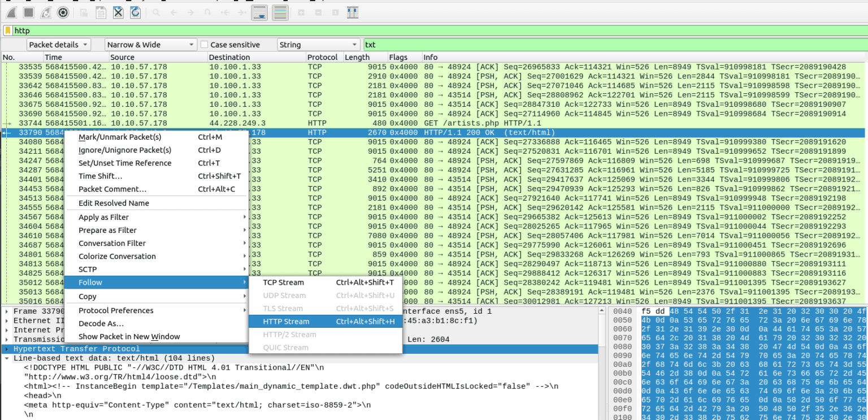Toggle the display filter bookmark icon
The width and height of the screenshot is (868, 420).
pyautogui.click(x=8, y=31)
